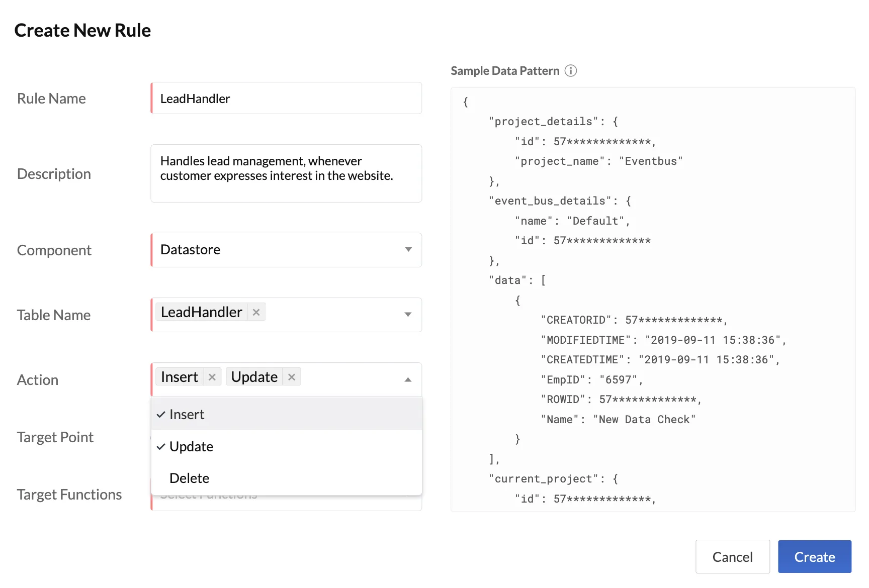This screenshot has height=588, width=869.
Task: Uncheck the Insert option in list
Action: tap(286, 414)
